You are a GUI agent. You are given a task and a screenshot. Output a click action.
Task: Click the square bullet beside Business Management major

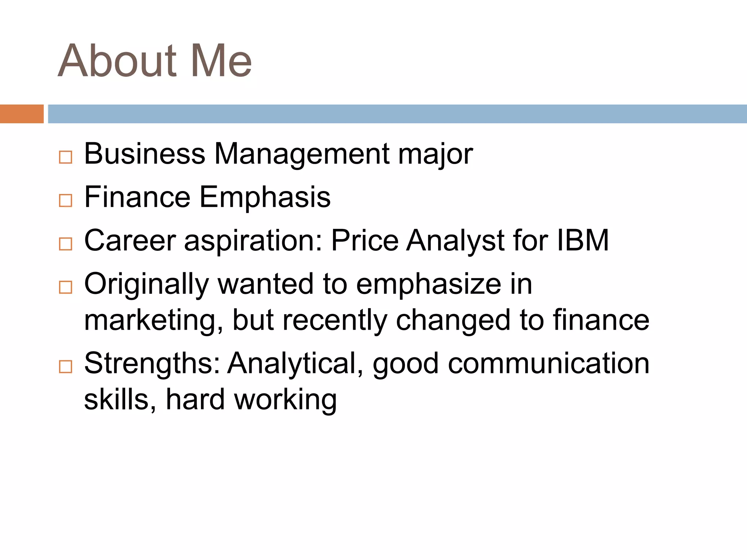click(x=66, y=157)
